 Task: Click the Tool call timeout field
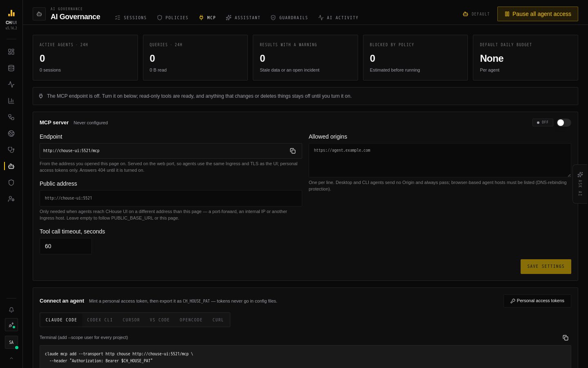(66, 246)
